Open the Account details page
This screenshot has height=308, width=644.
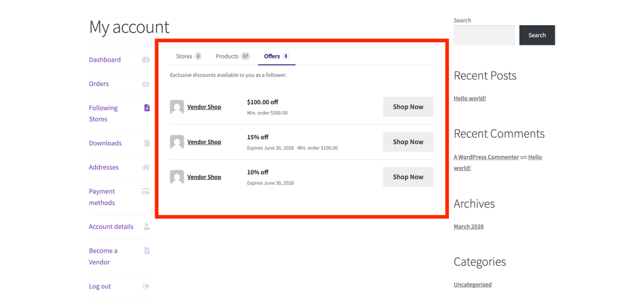click(111, 226)
